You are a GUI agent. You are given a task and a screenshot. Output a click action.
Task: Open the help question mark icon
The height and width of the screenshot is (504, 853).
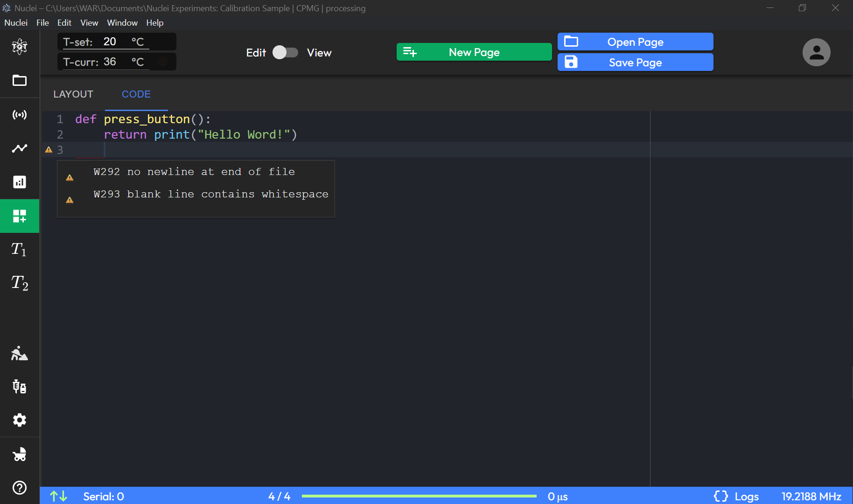20,488
